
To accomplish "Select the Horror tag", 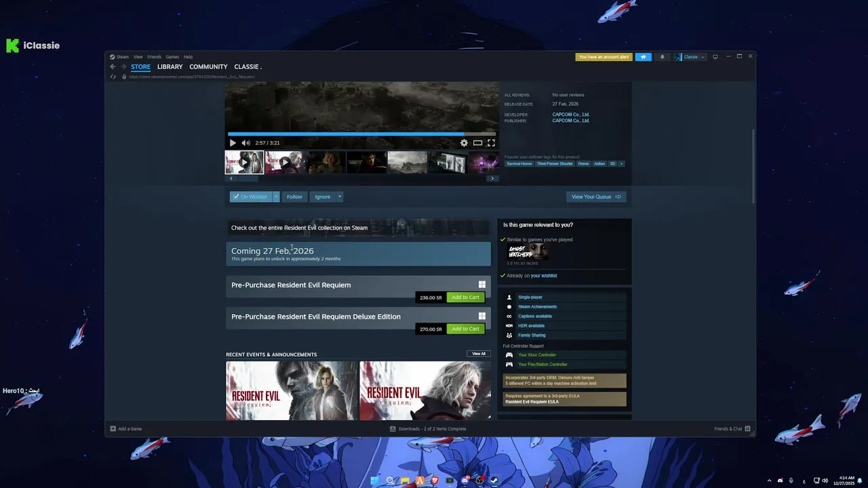I will pyautogui.click(x=584, y=163).
